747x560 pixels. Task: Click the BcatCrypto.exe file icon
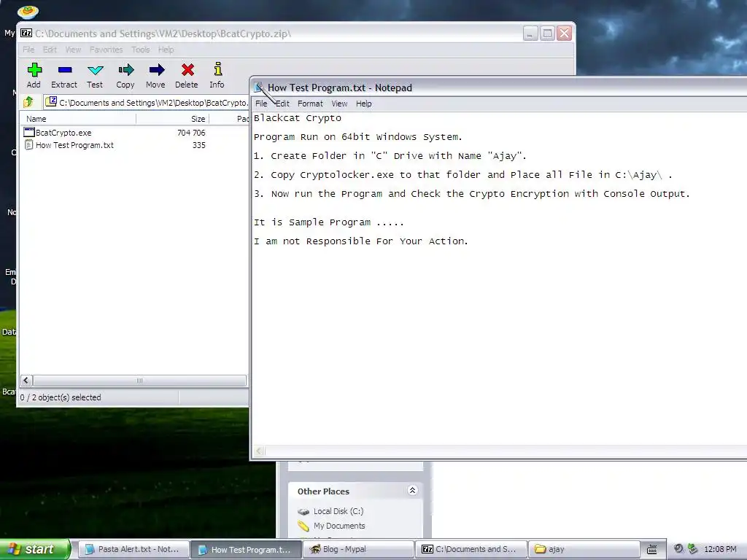pos(29,133)
